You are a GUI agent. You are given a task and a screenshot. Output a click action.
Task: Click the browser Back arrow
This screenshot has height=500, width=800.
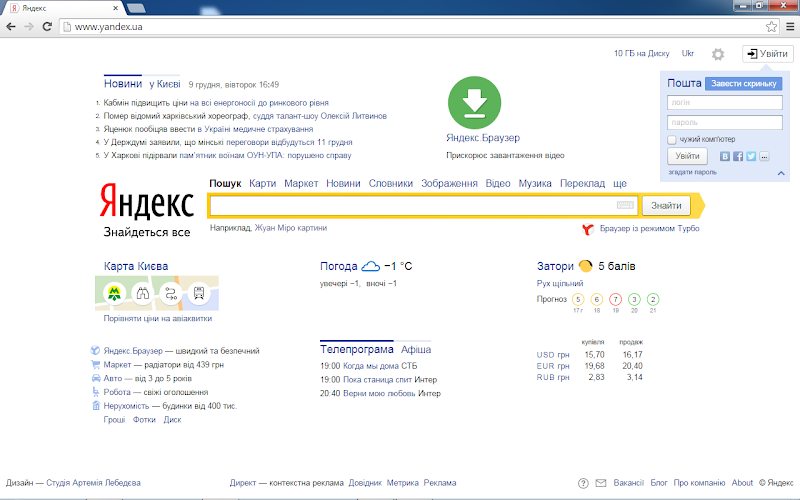[x=11, y=27]
